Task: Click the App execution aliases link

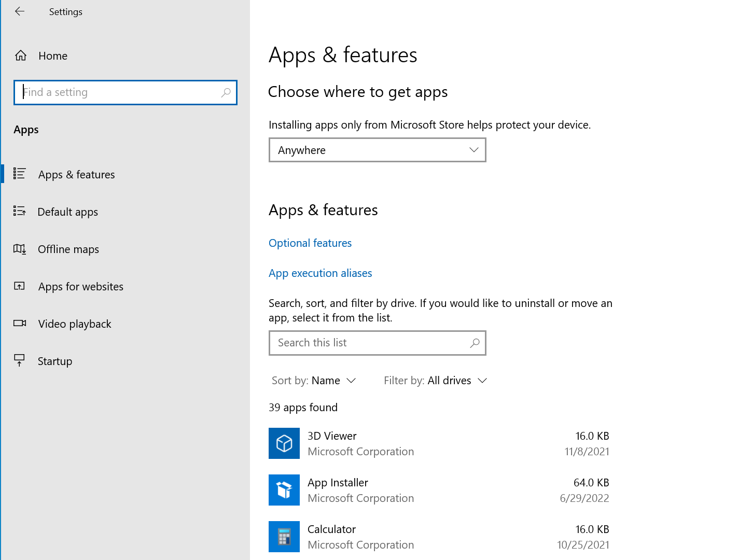Action: pyautogui.click(x=320, y=273)
